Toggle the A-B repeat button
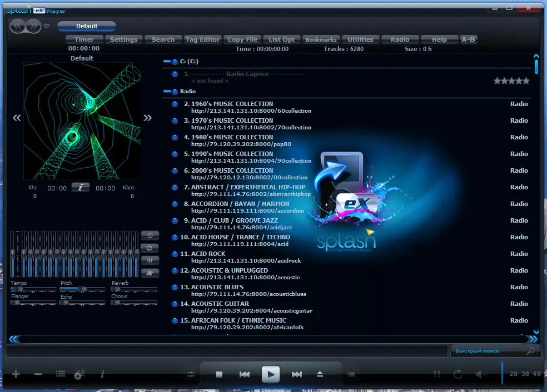 pos(468,39)
